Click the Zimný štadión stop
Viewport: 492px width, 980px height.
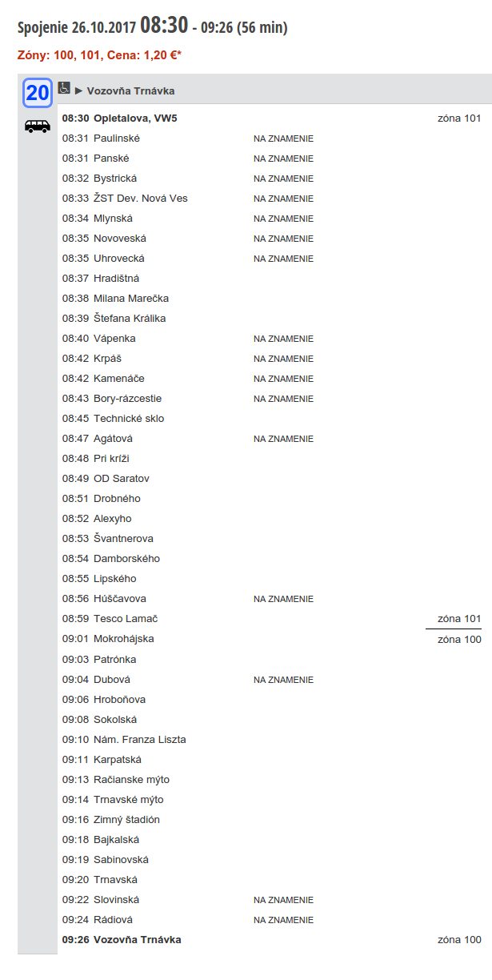click(x=126, y=820)
